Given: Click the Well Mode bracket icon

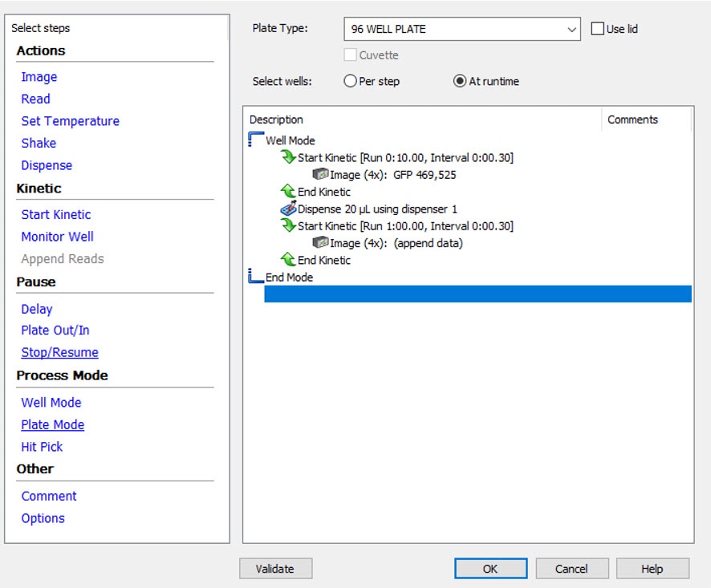Looking at the screenshot, I should [x=256, y=140].
